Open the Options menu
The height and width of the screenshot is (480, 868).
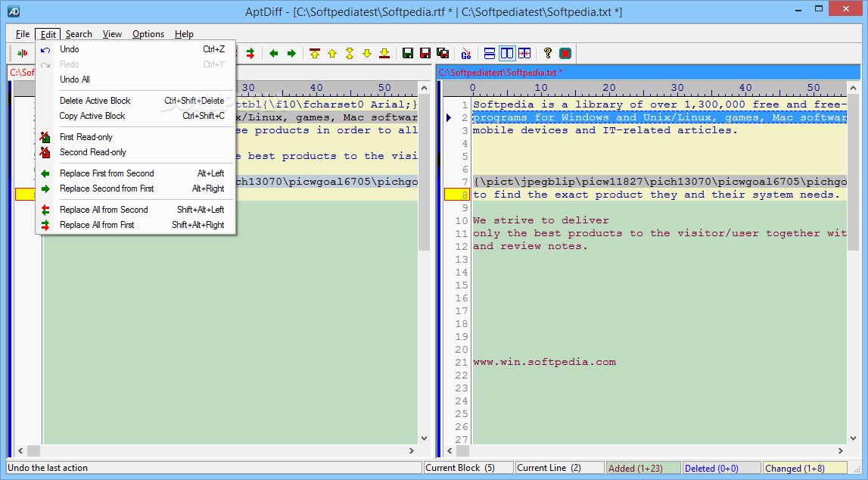pyautogui.click(x=148, y=34)
